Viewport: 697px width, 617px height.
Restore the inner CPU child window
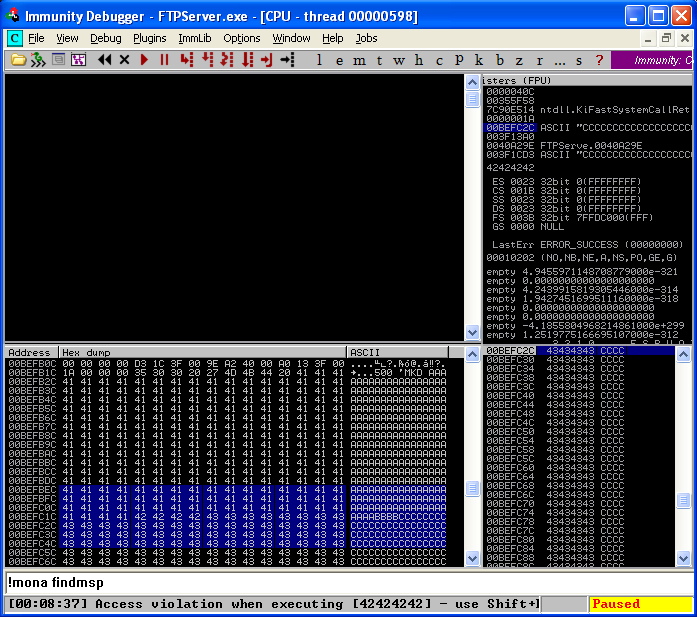pyautogui.click(x=666, y=39)
